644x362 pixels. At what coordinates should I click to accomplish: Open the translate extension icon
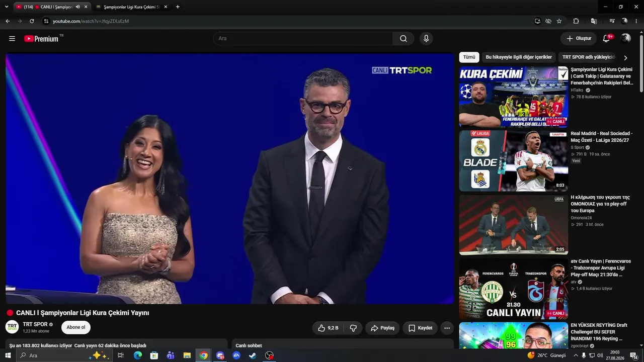[x=594, y=21]
